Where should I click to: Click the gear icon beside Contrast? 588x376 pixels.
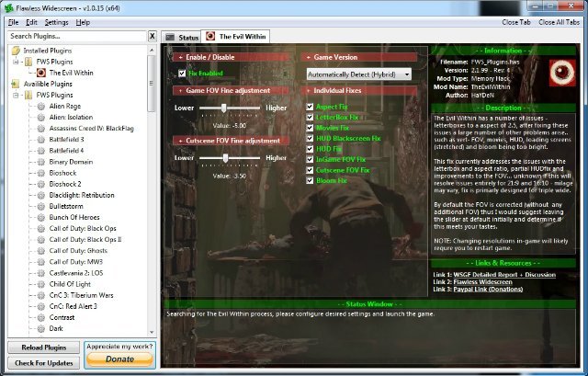coord(41,318)
